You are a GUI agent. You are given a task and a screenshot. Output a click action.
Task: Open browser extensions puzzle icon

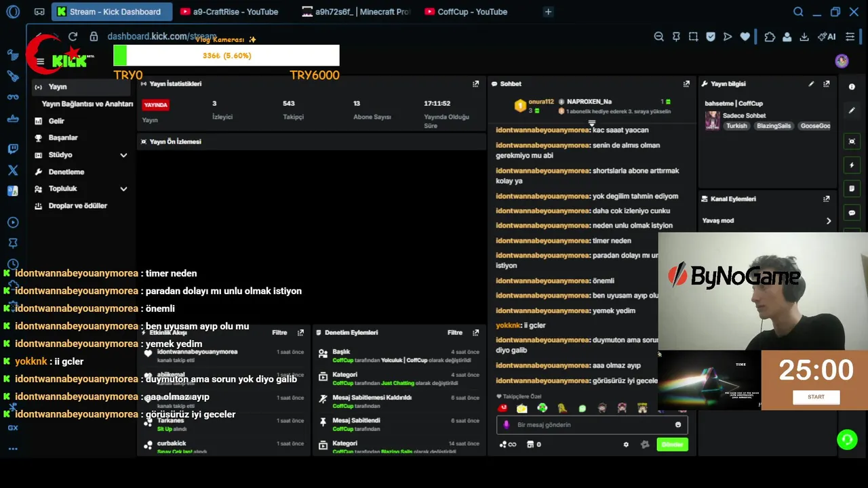pyautogui.click(x=770, y=37)
